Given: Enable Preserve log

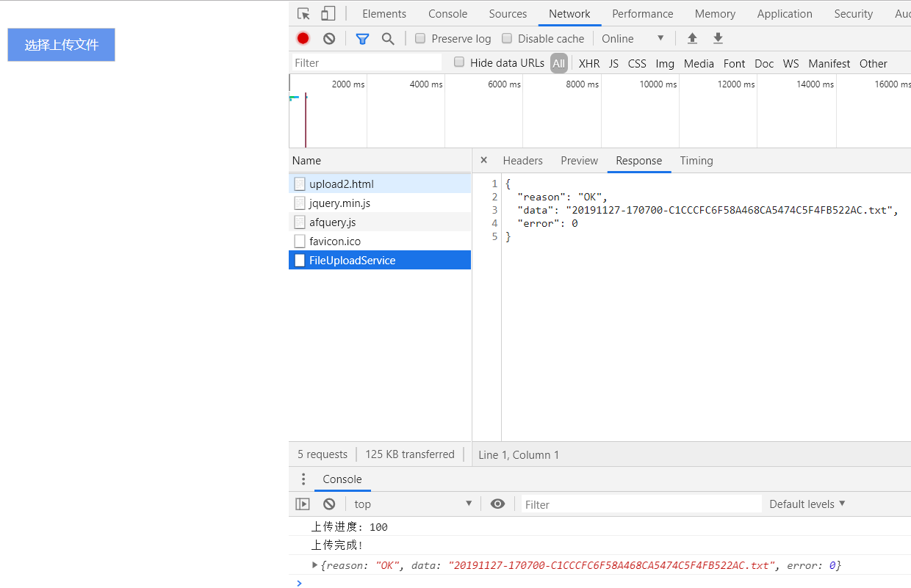Looking at the screenshot, I should click(x=420, y=38).
